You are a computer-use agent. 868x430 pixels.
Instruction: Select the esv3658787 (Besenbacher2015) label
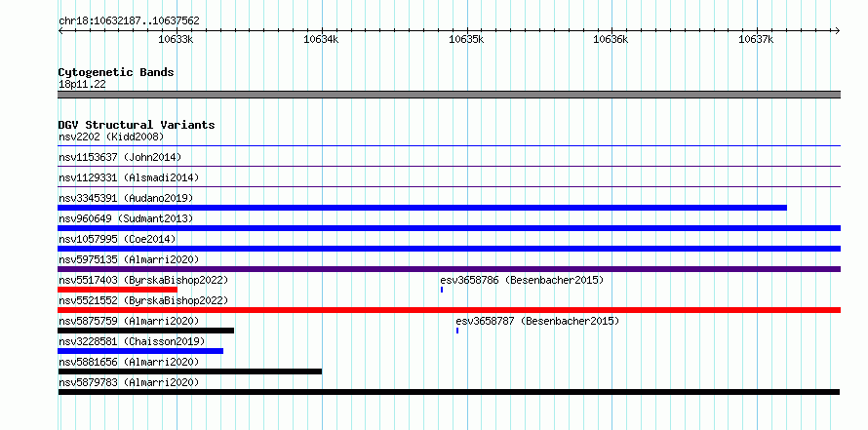537,321
